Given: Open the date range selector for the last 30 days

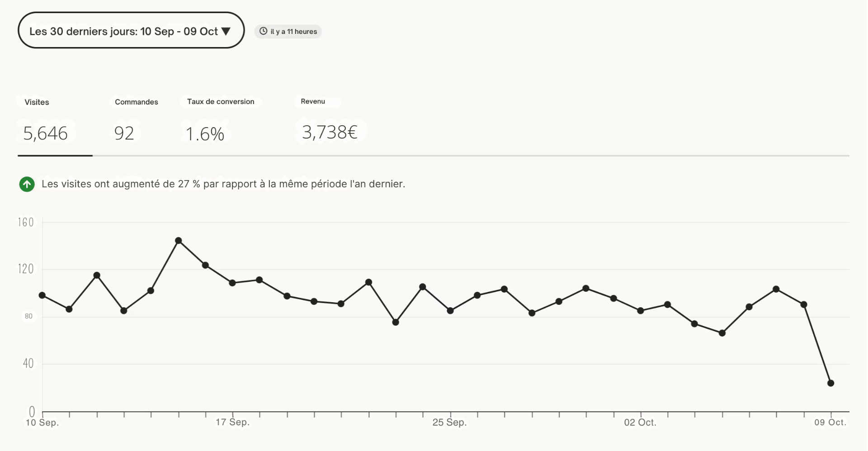Looking at the screenshot, I should pyautogui.click(x=131, y=31).
